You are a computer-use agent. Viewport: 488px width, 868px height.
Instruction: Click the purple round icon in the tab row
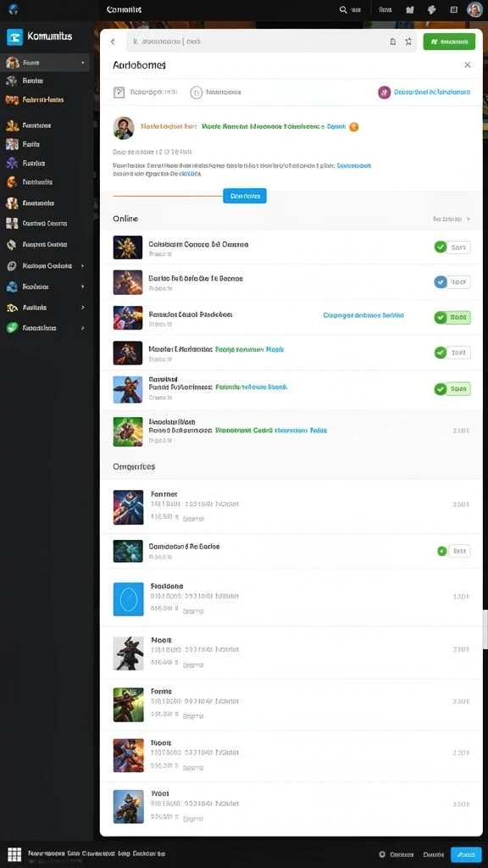384,92
